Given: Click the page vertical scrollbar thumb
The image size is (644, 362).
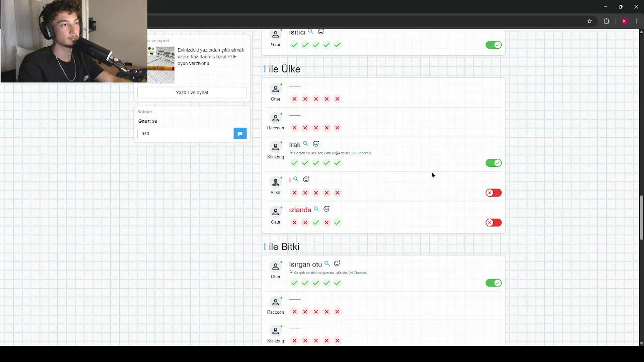Looking at the screenshot, I should coord(641,218).
